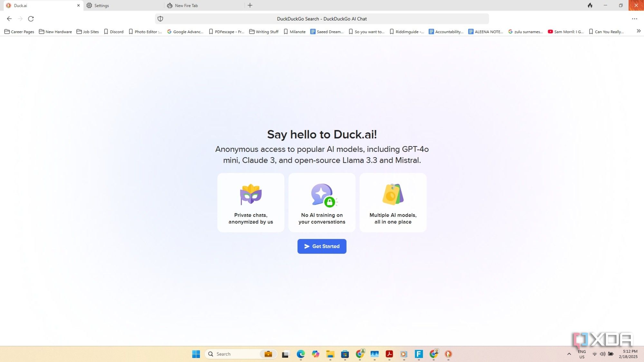Open the PDFescape bookmark
Screen dimensions: 644x362
pos(227,32)
